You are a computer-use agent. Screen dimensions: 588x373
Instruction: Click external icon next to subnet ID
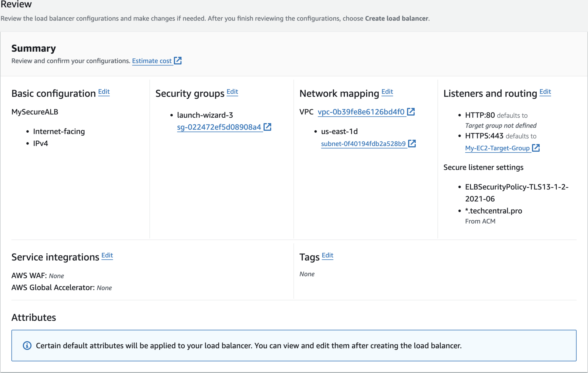pyautogui.click(x=412, y=143)
